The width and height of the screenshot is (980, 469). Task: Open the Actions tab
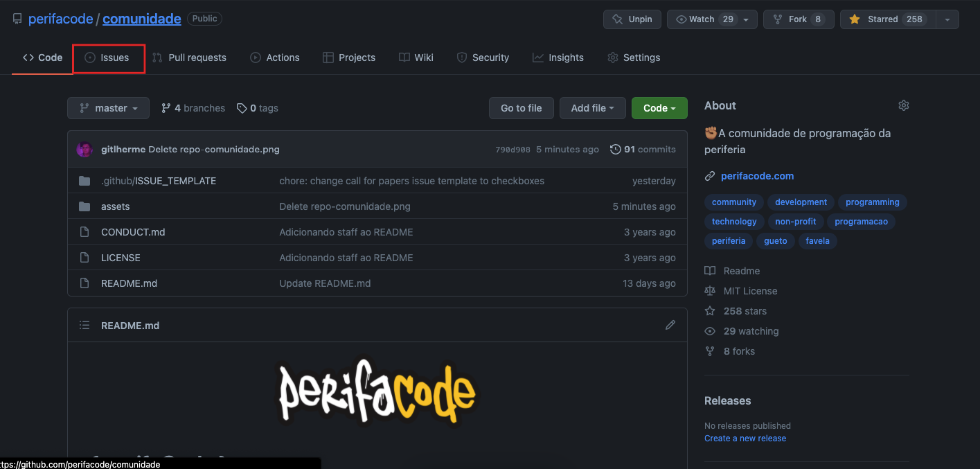pos(275,57)
